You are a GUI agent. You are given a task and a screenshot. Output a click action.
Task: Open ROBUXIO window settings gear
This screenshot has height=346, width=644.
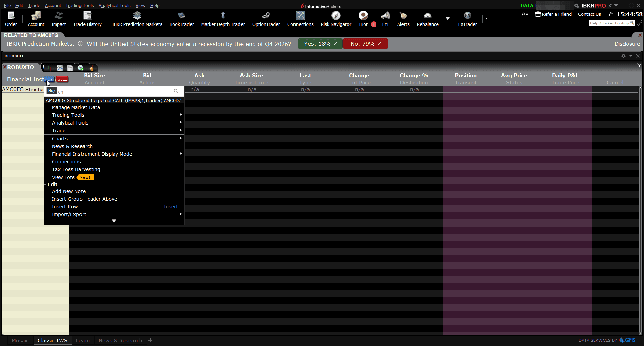click(623, 56)
